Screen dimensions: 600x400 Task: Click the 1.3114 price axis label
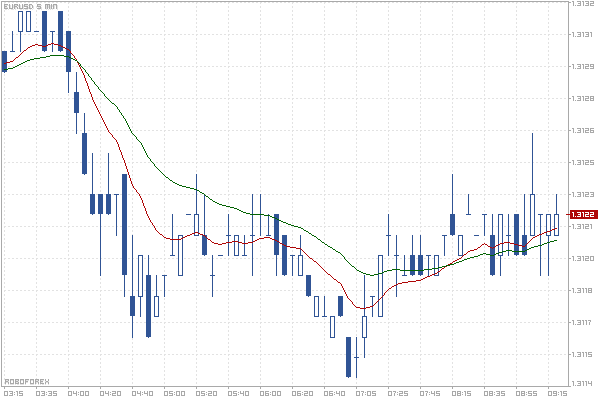pyautogui.click(x=583, y=383)
